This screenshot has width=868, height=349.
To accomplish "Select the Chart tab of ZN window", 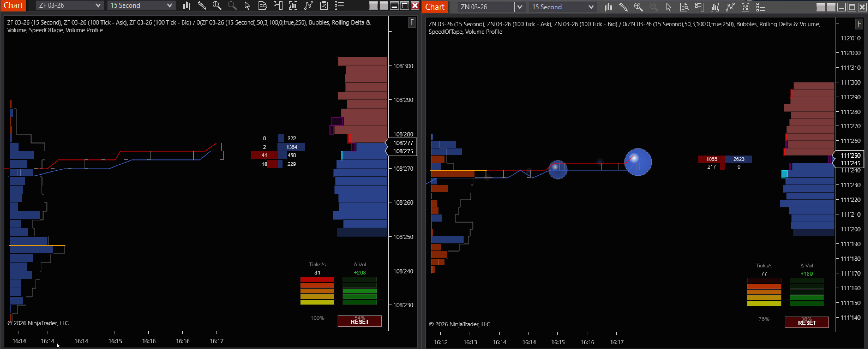I will coord(435,7).
